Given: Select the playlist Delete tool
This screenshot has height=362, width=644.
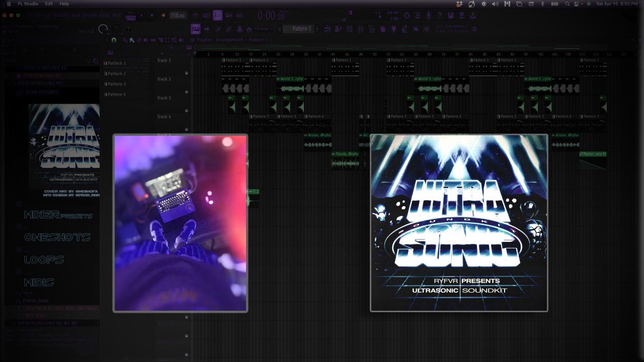Looking at the screenshot, I should pyautogui.click(x=139, y=40).
